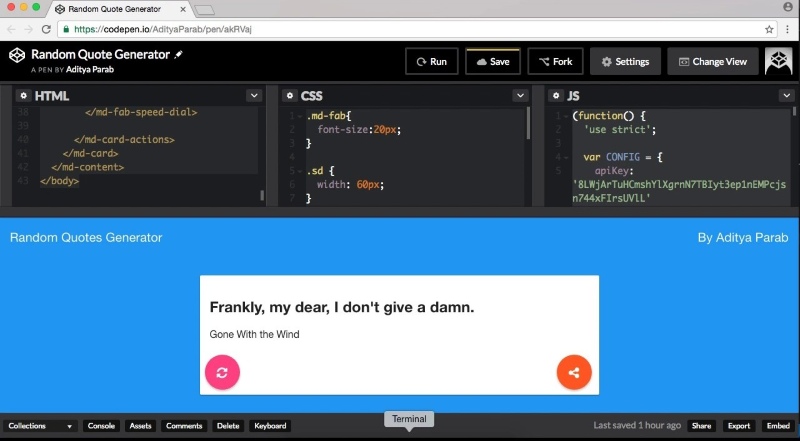Screen dimensions: 800x441
Task: Click 'Random Quotes Generator' preview heading
Action: click(x=86, y=237)
